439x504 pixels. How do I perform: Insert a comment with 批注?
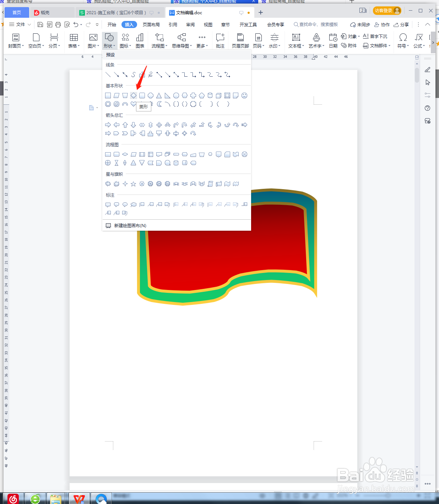(x=220, y=41)
